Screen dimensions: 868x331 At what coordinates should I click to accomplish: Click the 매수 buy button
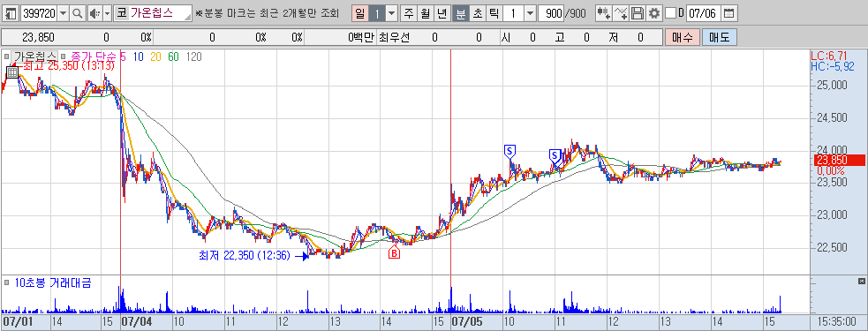tap(683, 38)
